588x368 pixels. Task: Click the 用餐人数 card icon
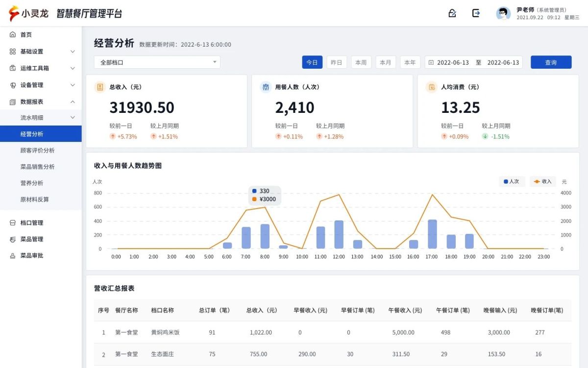[266, 87]
